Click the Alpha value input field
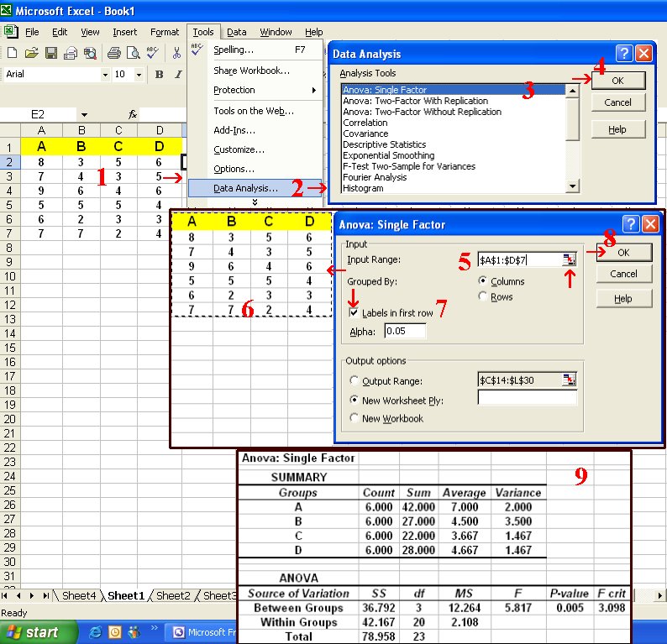The width and height of the screenshot is (667, 644). coord(405,331)
